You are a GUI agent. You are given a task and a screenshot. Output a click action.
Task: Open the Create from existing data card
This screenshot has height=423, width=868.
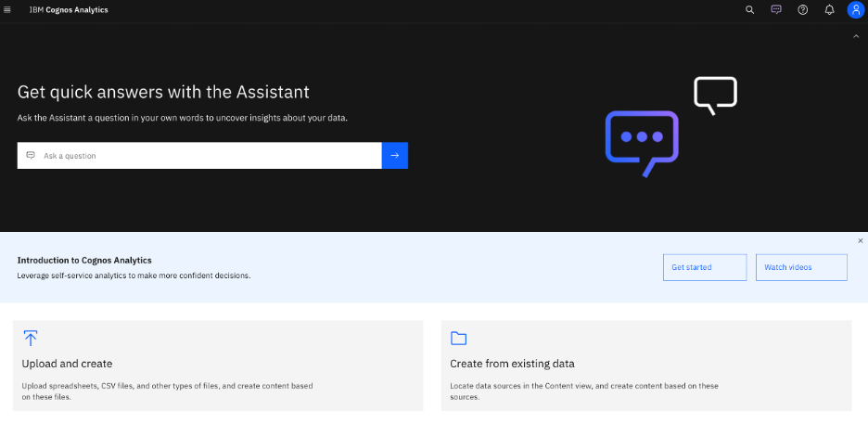(x=646, y=365)
